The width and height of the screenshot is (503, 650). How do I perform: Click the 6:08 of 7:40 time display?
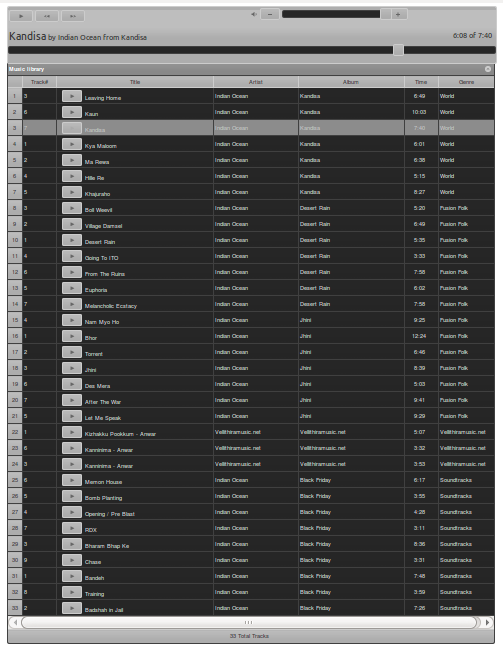pos(472,36)
